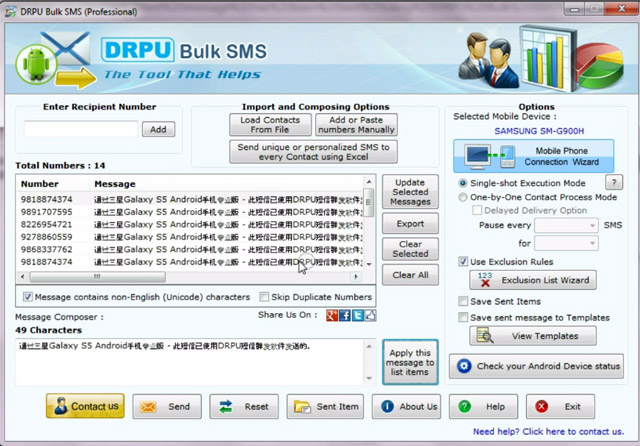This screenshot has width=640, height=446.
Task: Click the list's horizontal scrollbar thumb
Action: (x=98, y=277)
